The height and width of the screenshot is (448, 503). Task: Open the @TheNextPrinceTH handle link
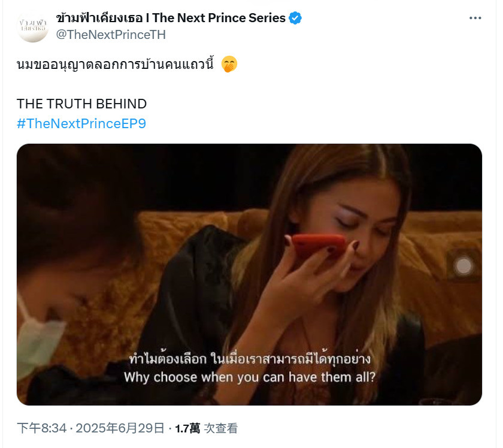tap(111, 35)
